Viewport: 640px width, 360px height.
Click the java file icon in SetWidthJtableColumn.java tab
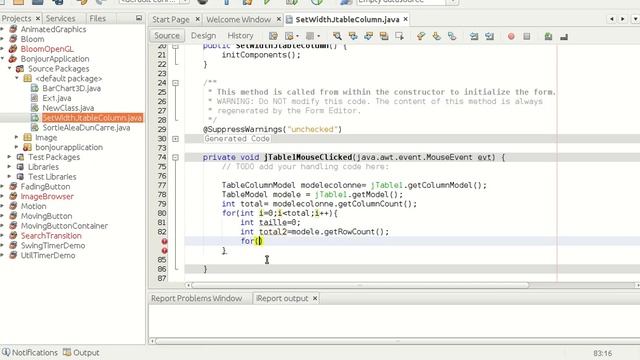coord(289,19)
